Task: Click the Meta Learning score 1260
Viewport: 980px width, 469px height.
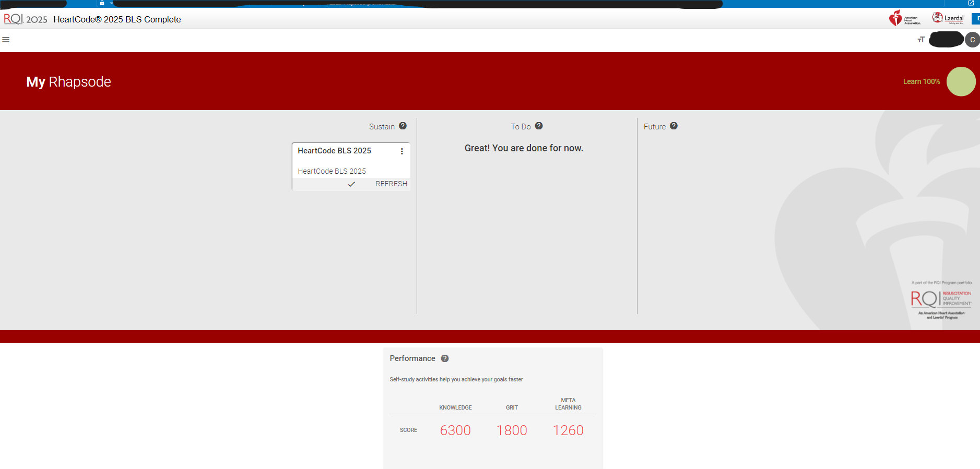Action: (x=568, y=430)
